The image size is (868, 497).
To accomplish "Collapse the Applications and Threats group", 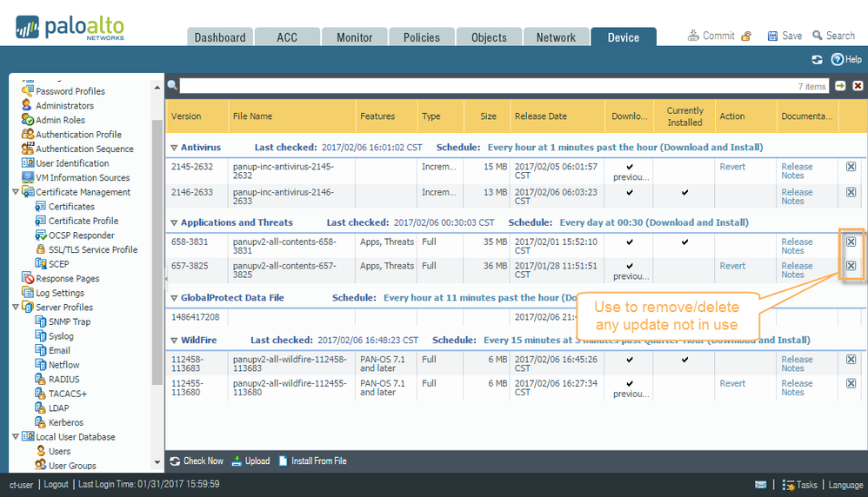I will pyautogui.click(x=174, y=223).
